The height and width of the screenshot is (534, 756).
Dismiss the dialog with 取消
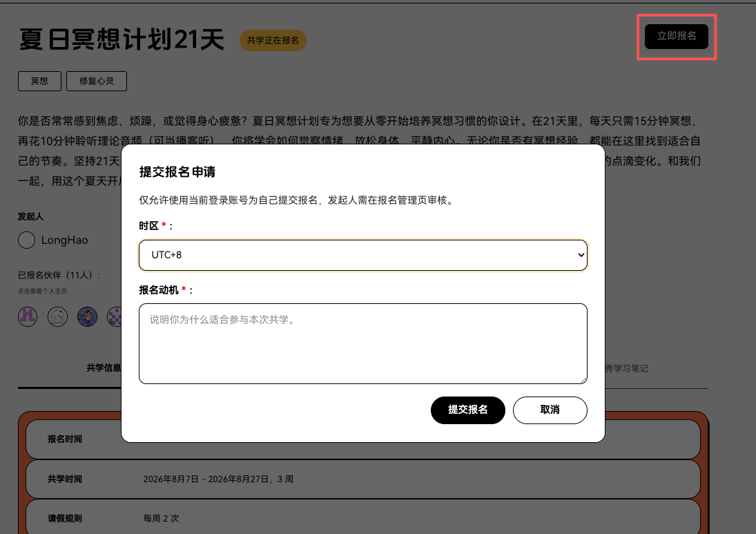coord(550,410)
